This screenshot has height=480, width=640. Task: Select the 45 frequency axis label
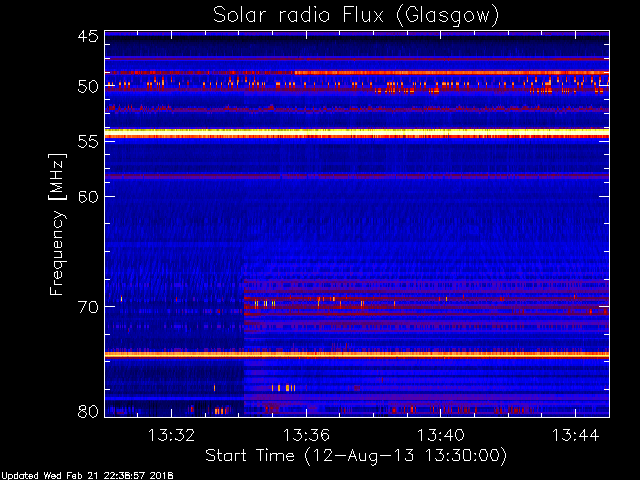[88, 37]
